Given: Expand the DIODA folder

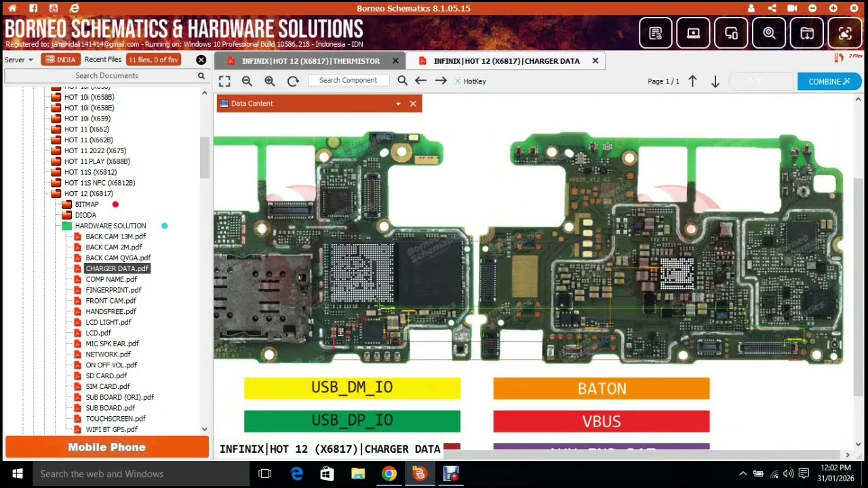Looking at the screenshot, I should 85,215.
